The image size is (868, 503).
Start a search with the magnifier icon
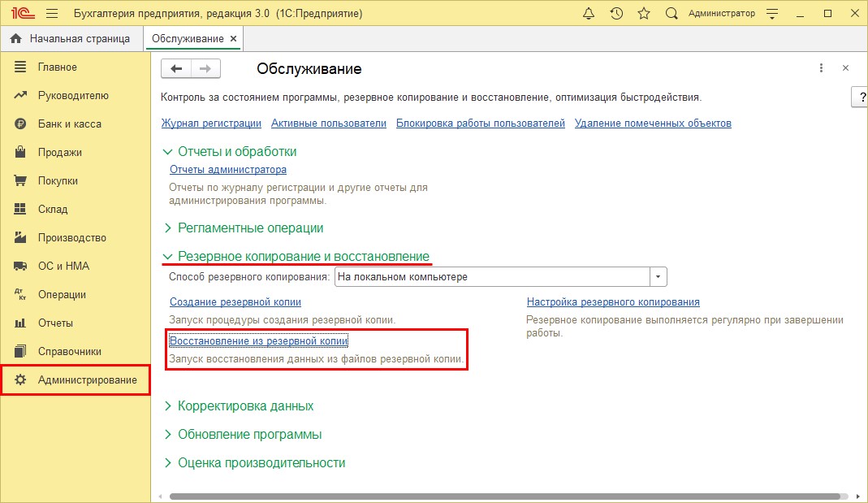point(670,13)
